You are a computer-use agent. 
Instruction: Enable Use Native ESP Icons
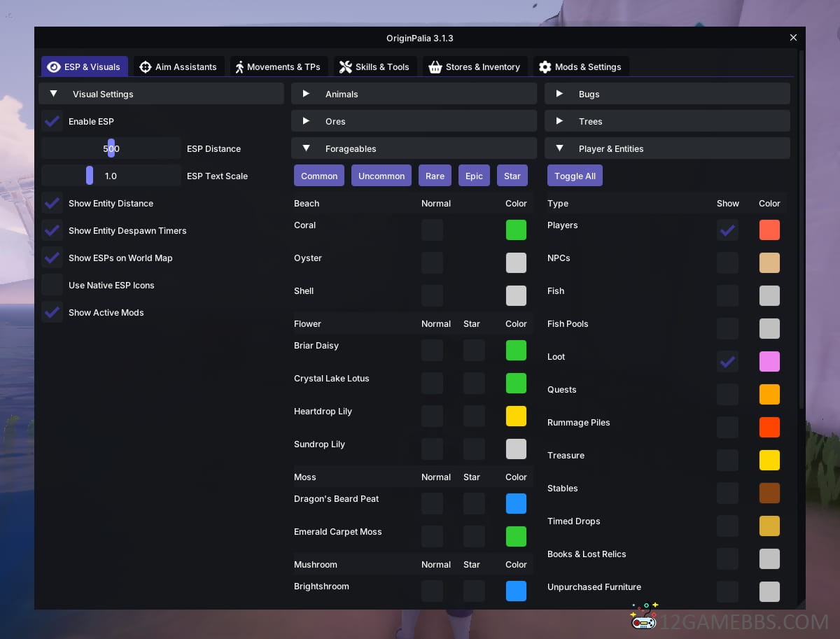(52, 285)
